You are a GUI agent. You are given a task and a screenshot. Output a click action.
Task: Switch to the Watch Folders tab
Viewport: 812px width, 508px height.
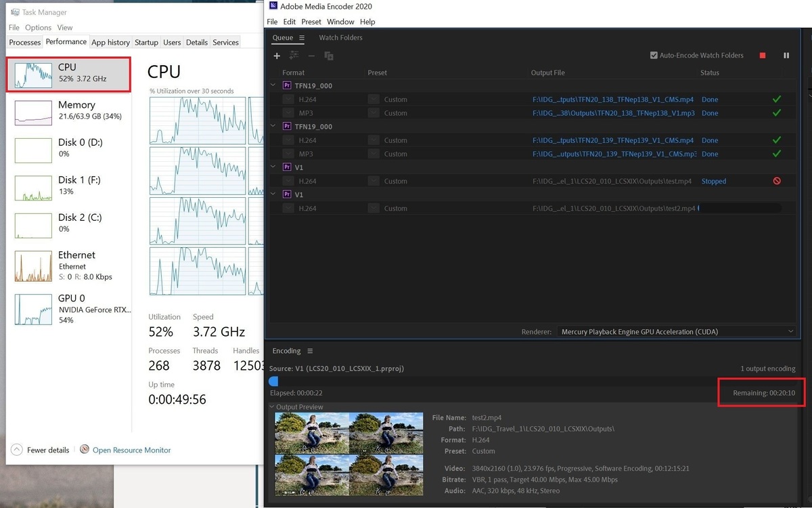click(x=340, y=38)
